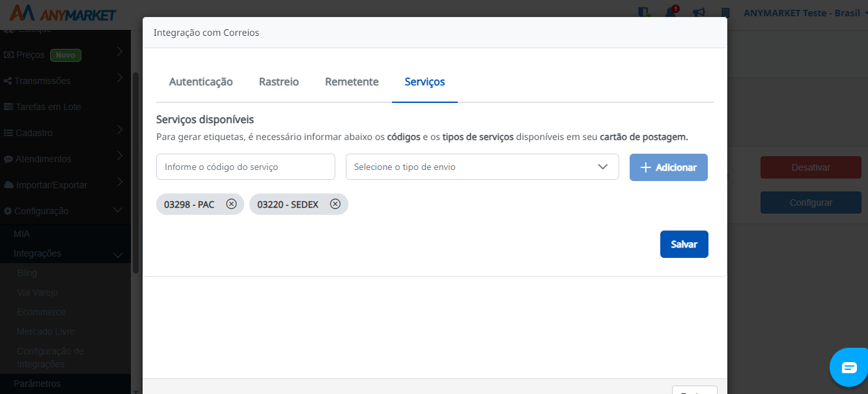Click the 03220 - SEDEX chip label
868x394 pixels.
288,204
